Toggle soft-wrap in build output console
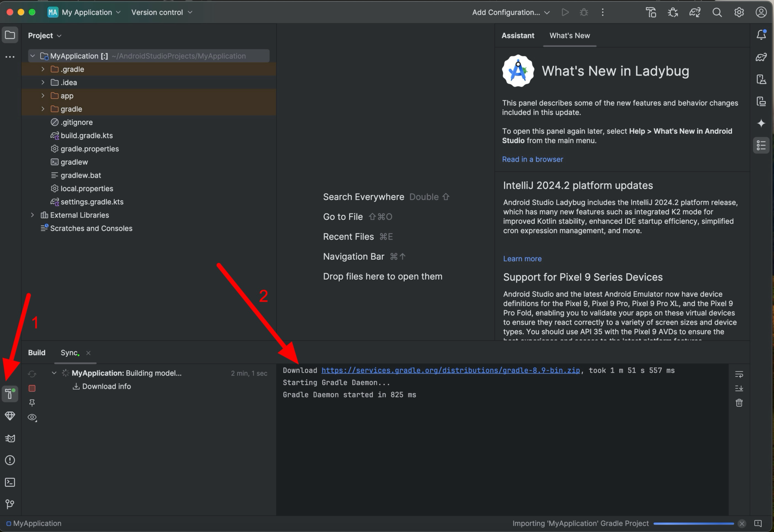This screenshot has height=532, width=774. (x=739, y=374)
